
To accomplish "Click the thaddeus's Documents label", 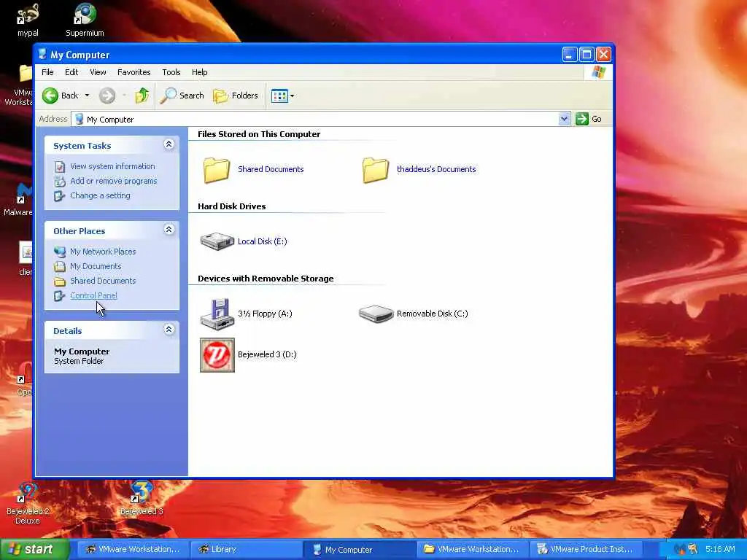I will click(436, 169).
